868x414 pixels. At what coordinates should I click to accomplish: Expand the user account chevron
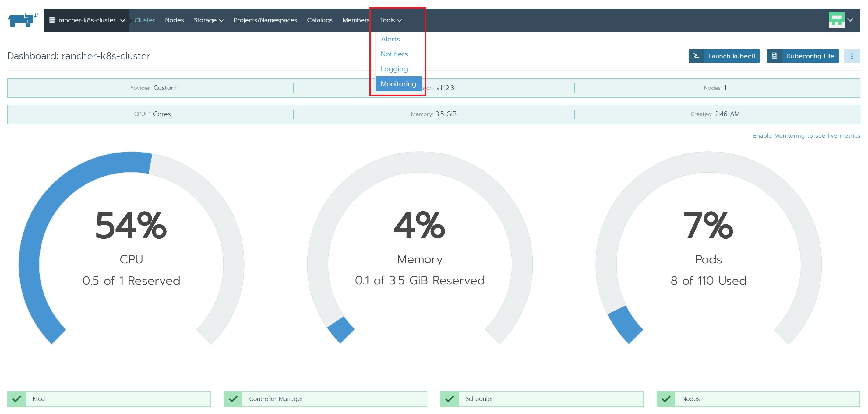(850, 20)
